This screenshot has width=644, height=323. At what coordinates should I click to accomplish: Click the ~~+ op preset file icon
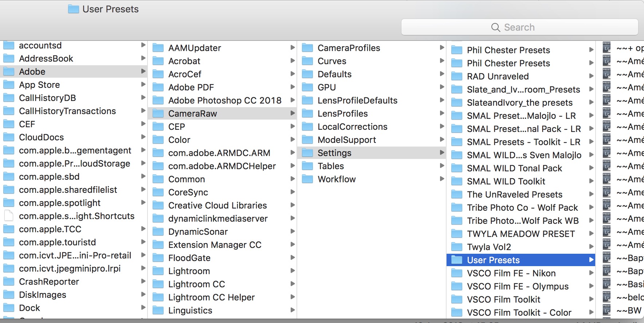(606, 48)
